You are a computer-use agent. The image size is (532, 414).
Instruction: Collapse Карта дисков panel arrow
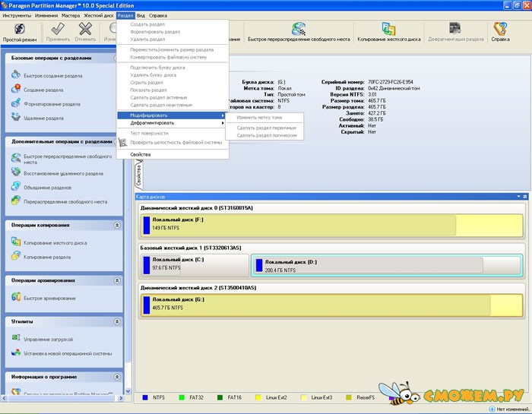pyautogui.click(x=518, y=197)
